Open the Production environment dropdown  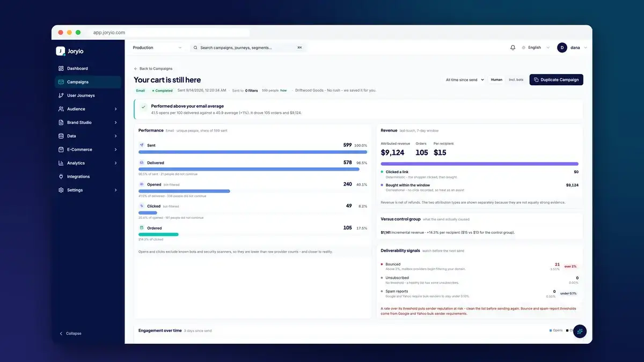pyautogui.click(x=157, y=48)
